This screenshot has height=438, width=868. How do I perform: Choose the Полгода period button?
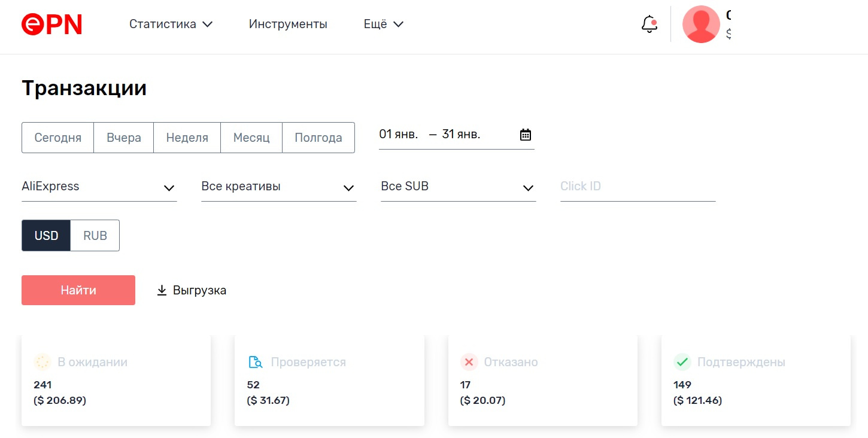318,138
